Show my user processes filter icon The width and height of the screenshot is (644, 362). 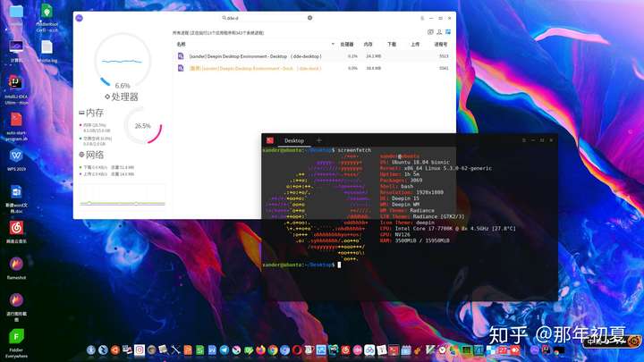439,32
